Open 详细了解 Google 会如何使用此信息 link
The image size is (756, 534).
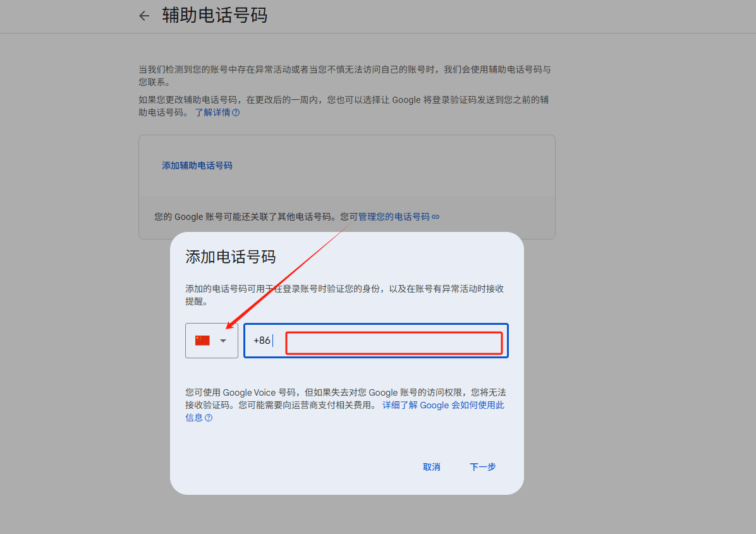click(442, 405)
